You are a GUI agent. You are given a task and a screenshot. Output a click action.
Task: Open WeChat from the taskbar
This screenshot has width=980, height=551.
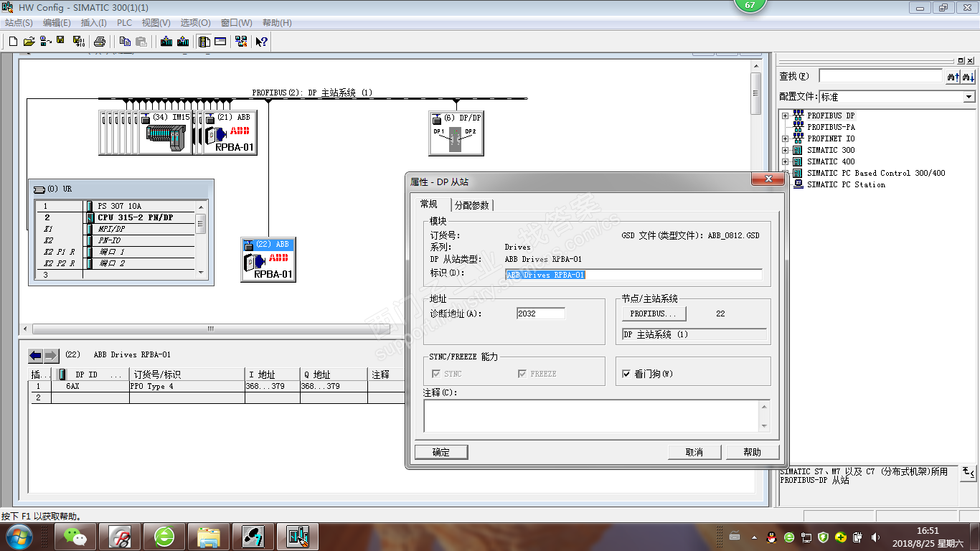75,536
